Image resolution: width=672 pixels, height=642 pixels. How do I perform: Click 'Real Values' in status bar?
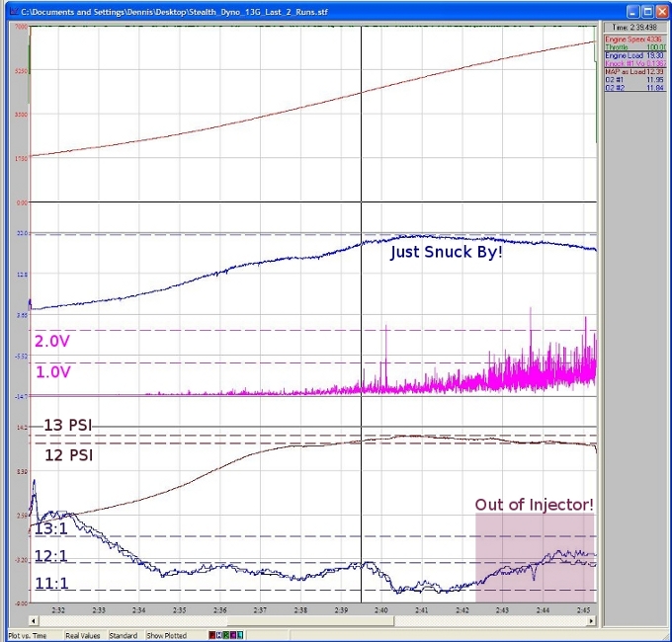pyautogui.click(x=82, y=635)
